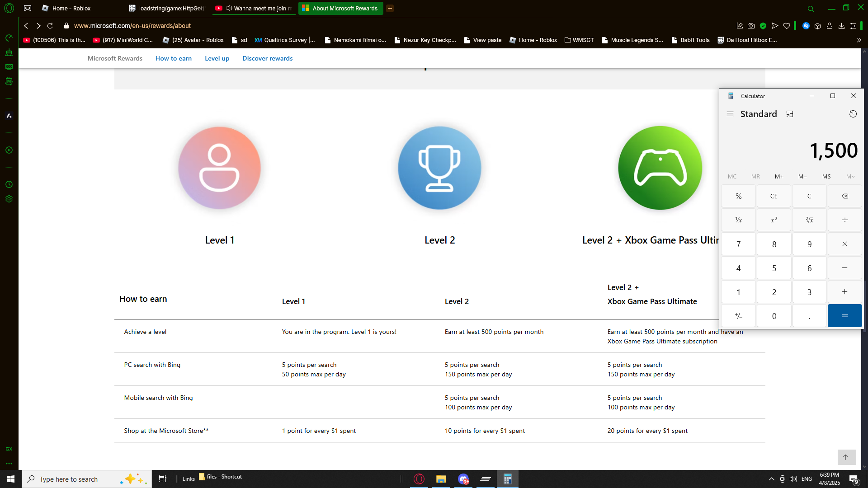Reload the Microsoft Rewards page
Viewport: 868px width, 488px height.
(x=50, y=26)
